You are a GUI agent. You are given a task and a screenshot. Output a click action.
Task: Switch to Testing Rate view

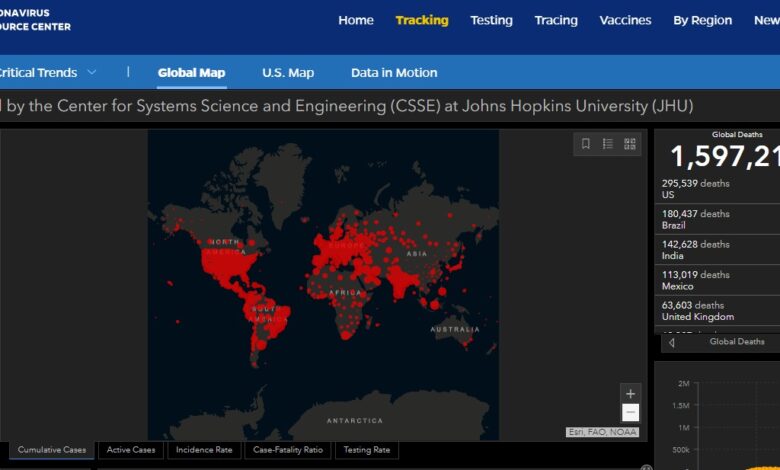(367, 450)
